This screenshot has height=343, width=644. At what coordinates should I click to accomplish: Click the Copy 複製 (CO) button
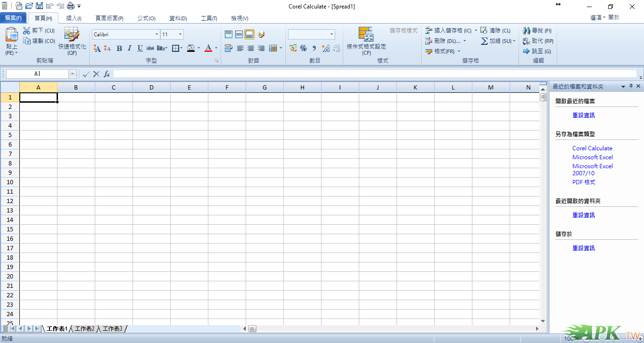click(39, 41)
